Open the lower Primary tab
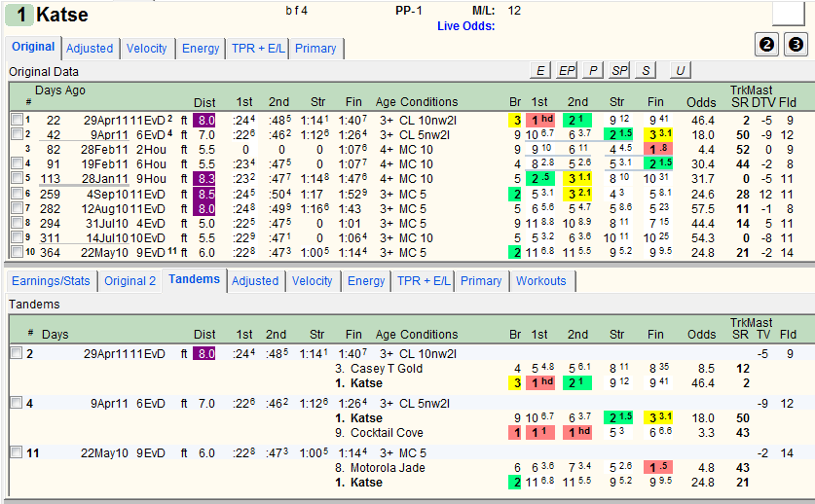The height and width of the screenshot is (504, 815). 481,281
